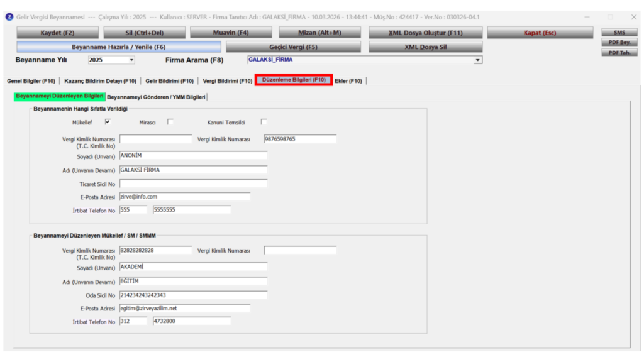Click the Geçici Vergi (F5) button

click(293, 47)
